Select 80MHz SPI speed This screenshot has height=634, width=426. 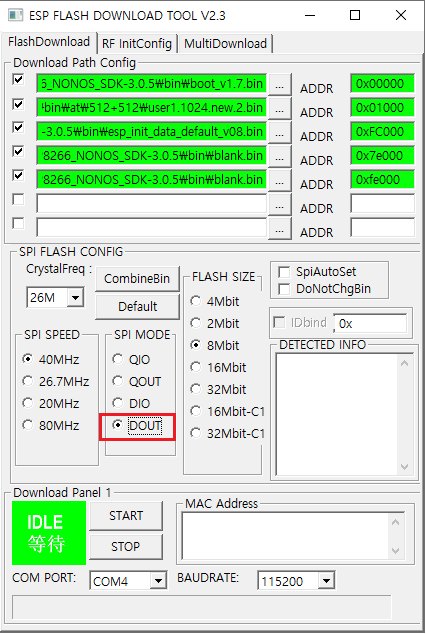coord(51,425)
